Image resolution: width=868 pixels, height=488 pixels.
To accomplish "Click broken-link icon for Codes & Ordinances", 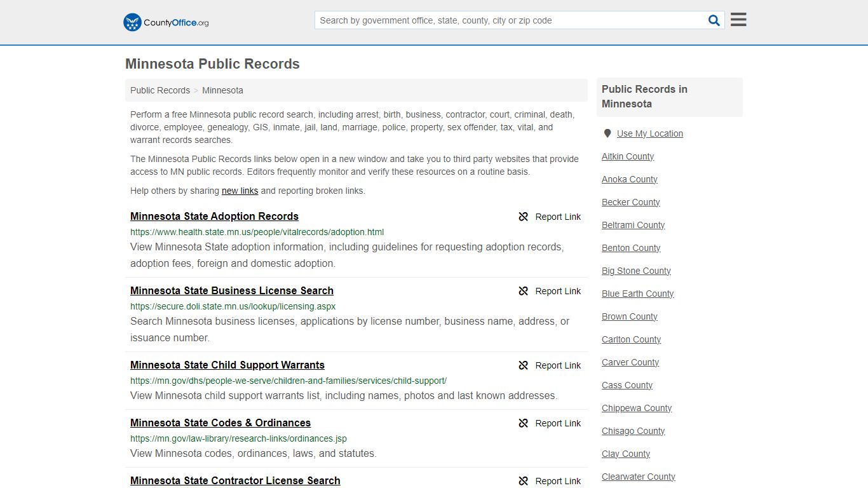I will [524, 423].
